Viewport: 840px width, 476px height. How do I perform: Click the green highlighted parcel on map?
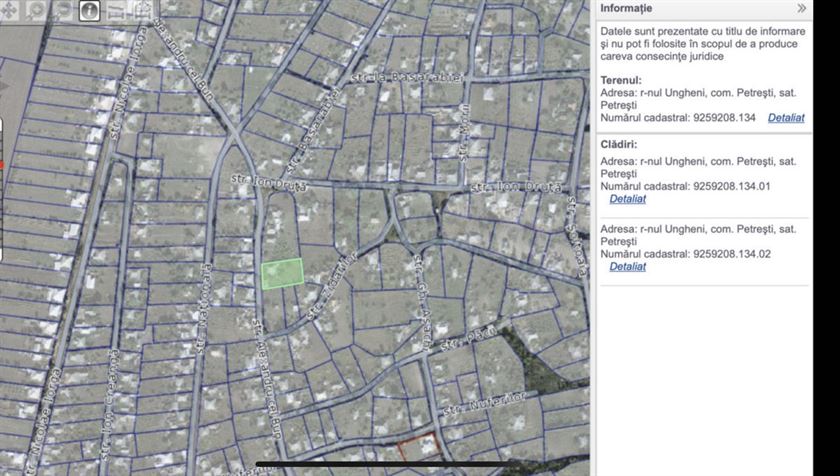[282, 273]
